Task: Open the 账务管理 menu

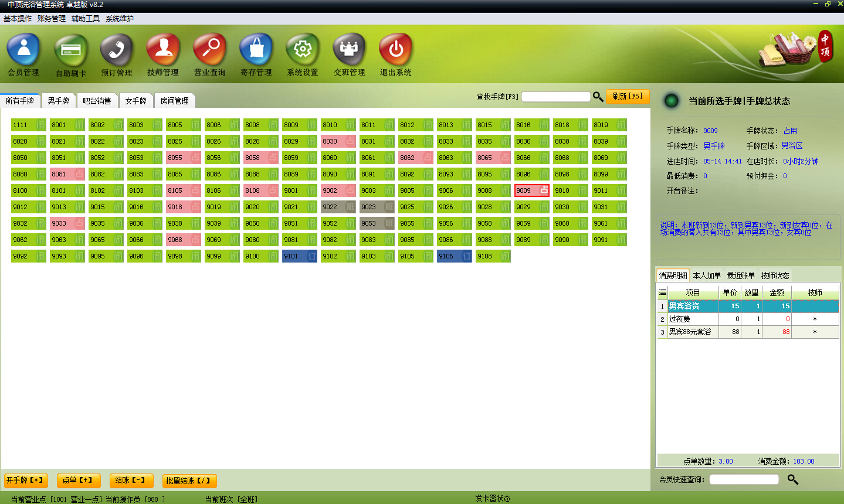Action: click(52, 19)
